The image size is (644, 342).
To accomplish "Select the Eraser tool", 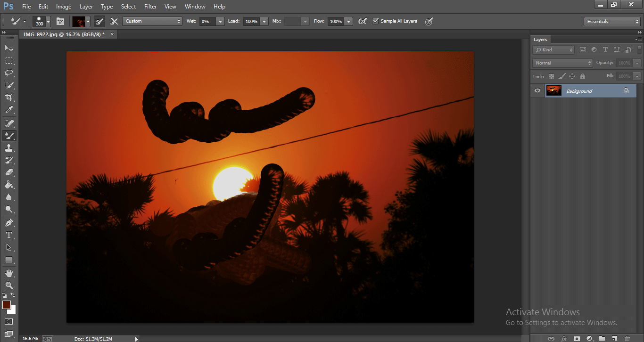I will (9, 172).
